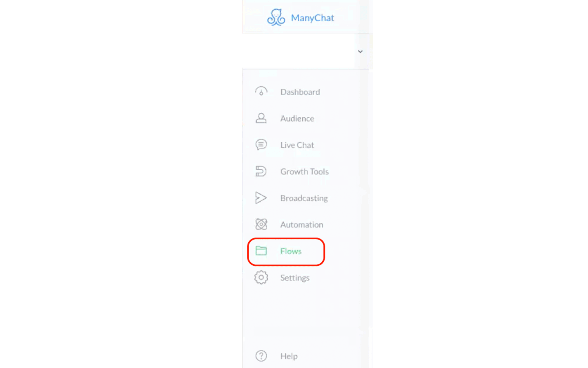Select the highlighted Flows label
Screen dimensions: 588x368
click(291, 251)
